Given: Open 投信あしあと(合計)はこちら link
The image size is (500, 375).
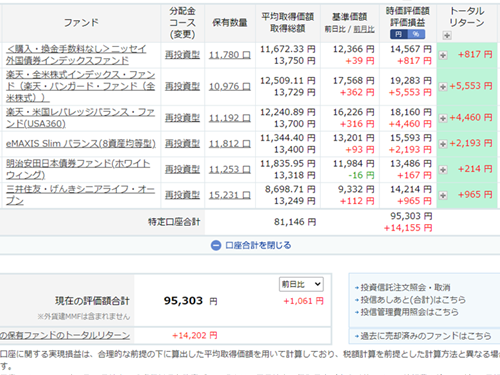Looking at the screenshot, I should (413, 300).
